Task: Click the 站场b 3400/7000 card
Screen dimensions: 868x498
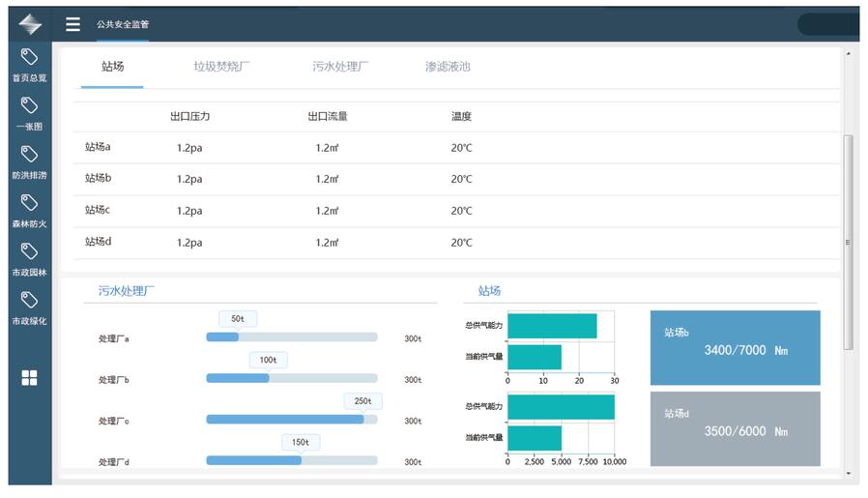Action: click(x=735, y=348)
